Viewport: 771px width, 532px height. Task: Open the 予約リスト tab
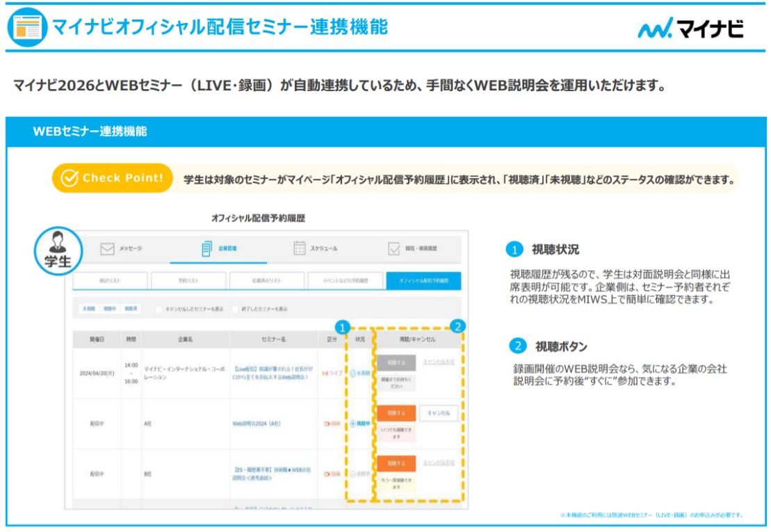pos(188,281)
